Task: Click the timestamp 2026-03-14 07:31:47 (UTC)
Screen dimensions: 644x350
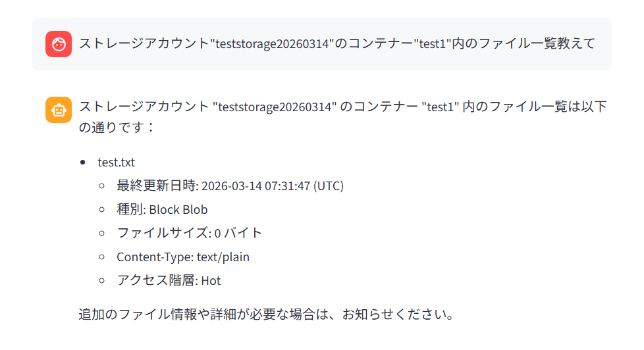Action: pos(273,186)
